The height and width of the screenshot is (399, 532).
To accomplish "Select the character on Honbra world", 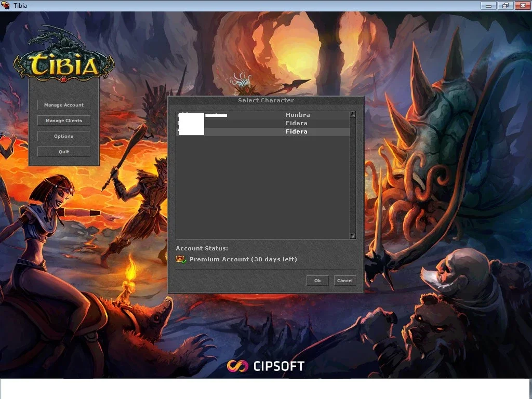I will [x=263, y=115].
